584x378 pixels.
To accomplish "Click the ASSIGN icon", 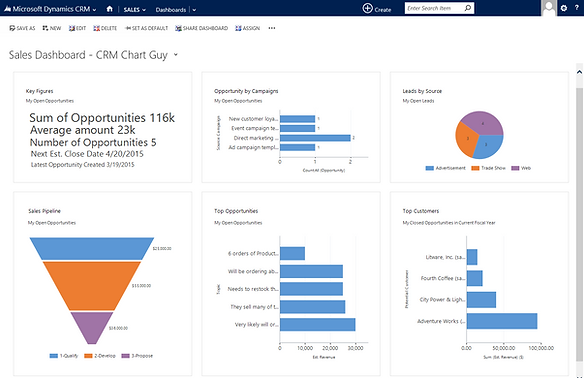I will click(x=238, y=28).
